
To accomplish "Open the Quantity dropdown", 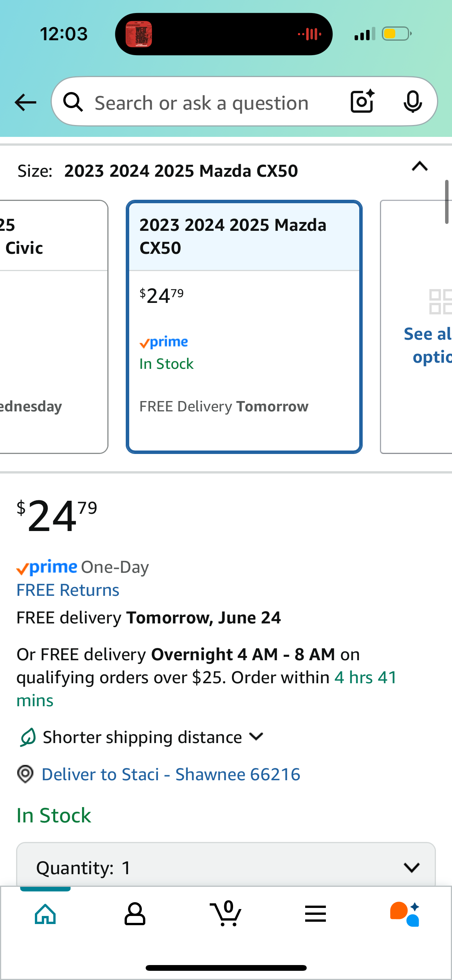I will (226, 867).
